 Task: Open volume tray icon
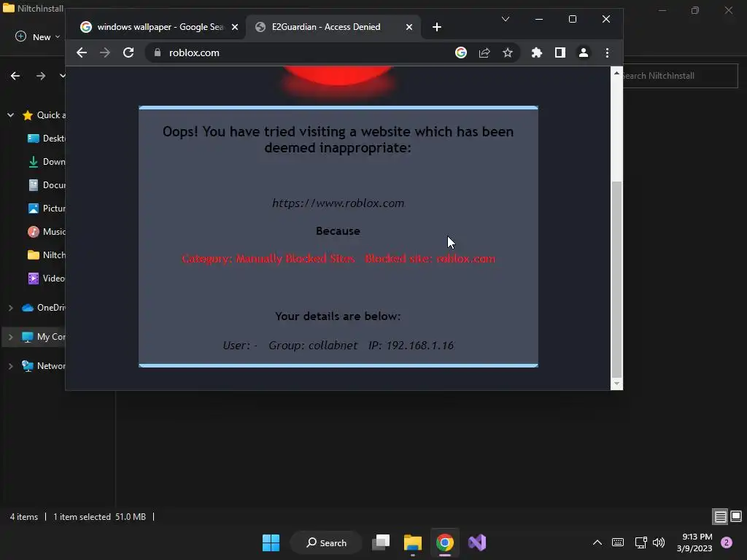pos(659,542)
